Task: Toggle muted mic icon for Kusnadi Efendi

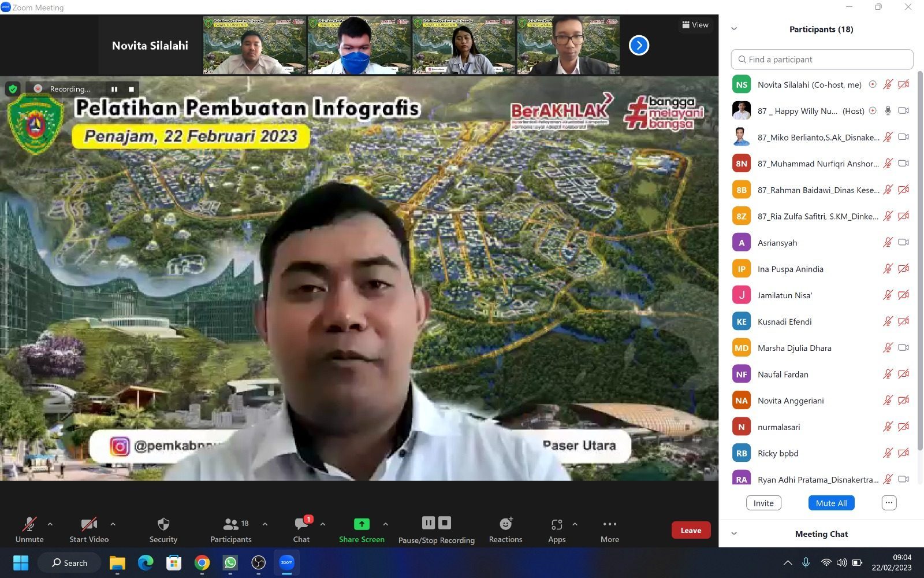Action: pyautogui.click(x=888, y=321)
